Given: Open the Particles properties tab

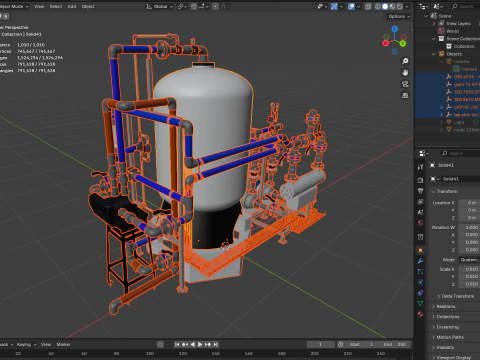Looking at the screenshot, I should tap(420, 271).
